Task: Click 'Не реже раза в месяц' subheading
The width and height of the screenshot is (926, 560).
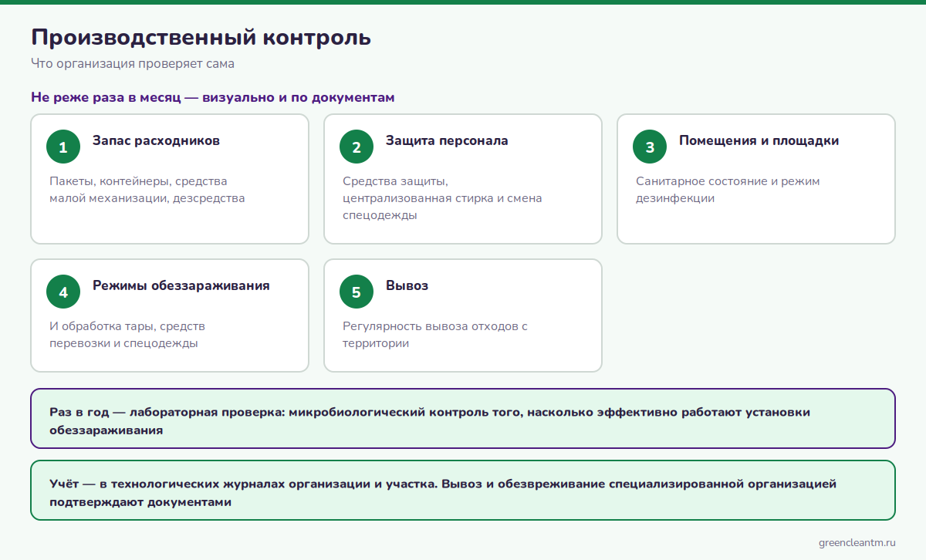Action: point(212,98)
